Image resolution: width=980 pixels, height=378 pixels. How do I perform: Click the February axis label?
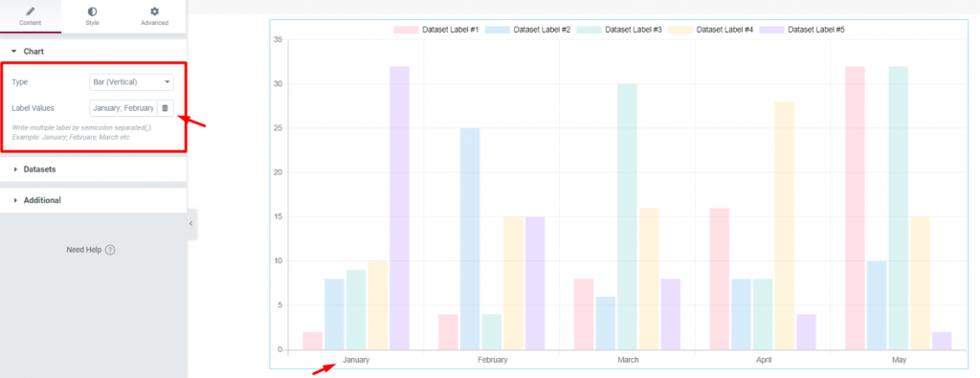point(493,361)
